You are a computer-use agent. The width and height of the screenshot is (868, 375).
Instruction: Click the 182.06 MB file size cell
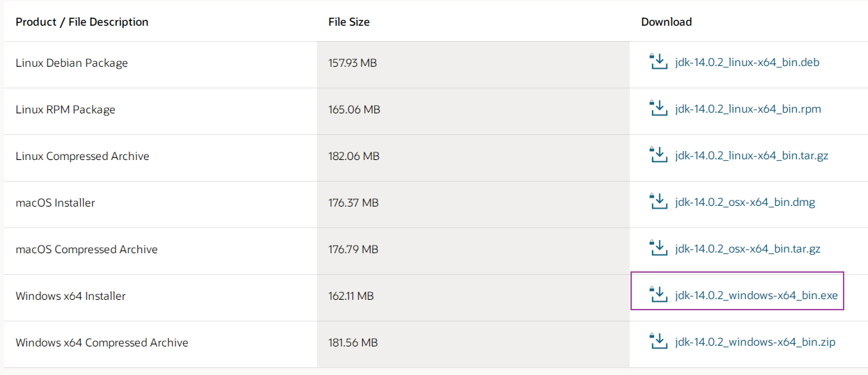coord(354,156)
